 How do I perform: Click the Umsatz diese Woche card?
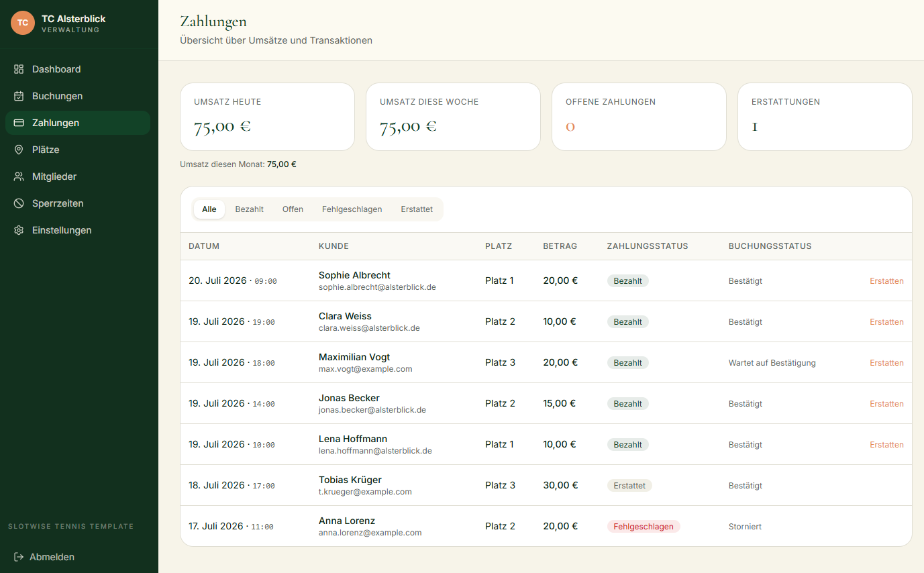tap(453, 117)
